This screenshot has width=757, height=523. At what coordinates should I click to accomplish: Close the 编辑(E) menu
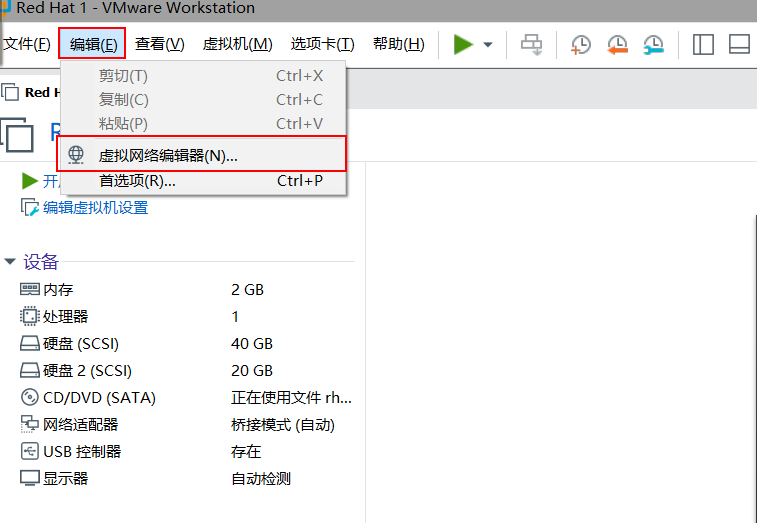[x=93, y=44]
